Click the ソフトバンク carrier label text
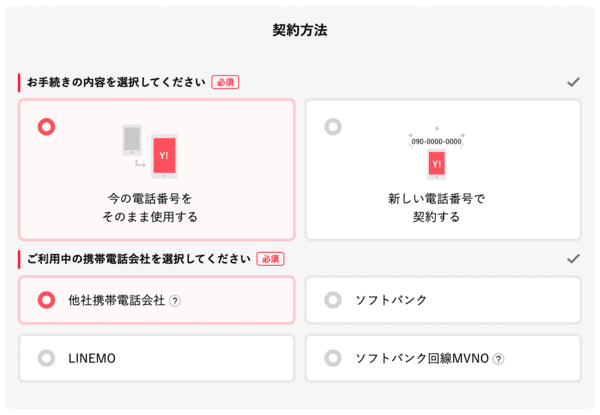The width and height of the screenshot is (600, 415). 389,300
